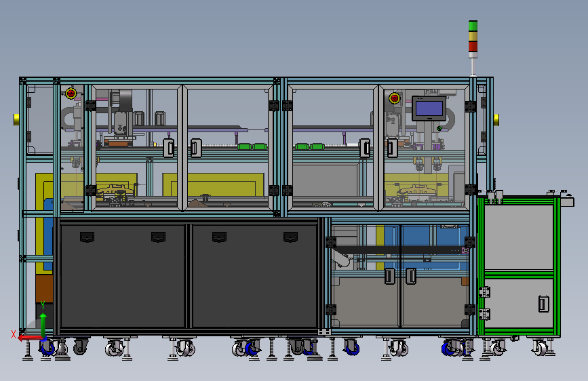Pick the emergency stop button at upper left frame
Screen dimensions: 588x381
pos(71,93)
